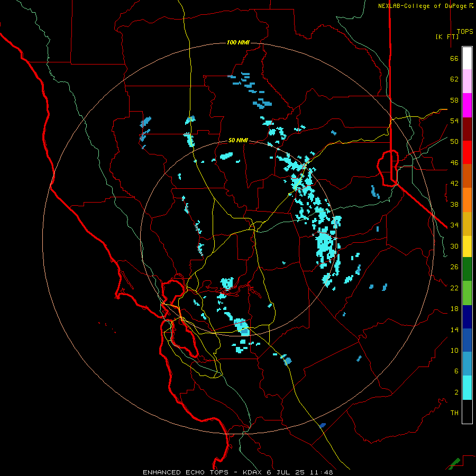The height and width of the screenshot is (476, 476).
Task: Click the green echo in bottom-right corner
Action: [454, 463]
